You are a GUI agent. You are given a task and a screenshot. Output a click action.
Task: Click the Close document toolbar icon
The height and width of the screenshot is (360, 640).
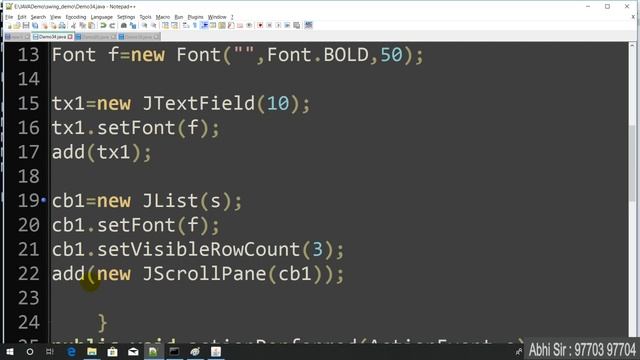pyautogui.click(x=44, y=25)
